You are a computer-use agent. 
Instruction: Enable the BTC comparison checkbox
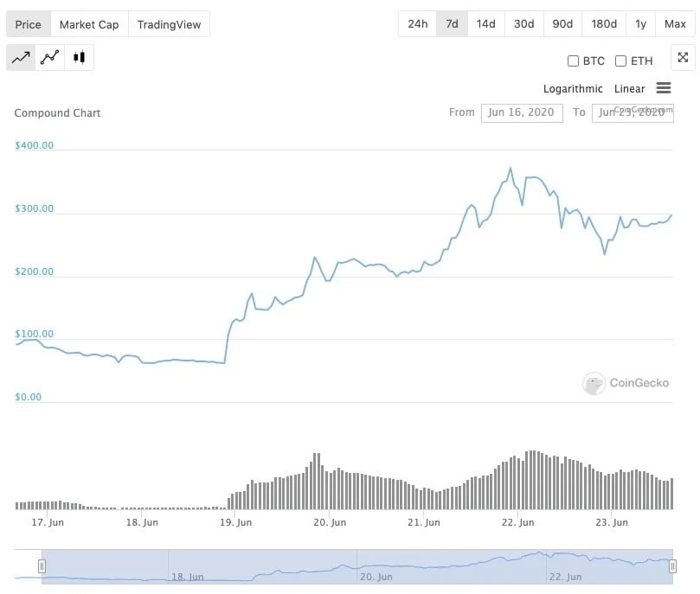573,61
